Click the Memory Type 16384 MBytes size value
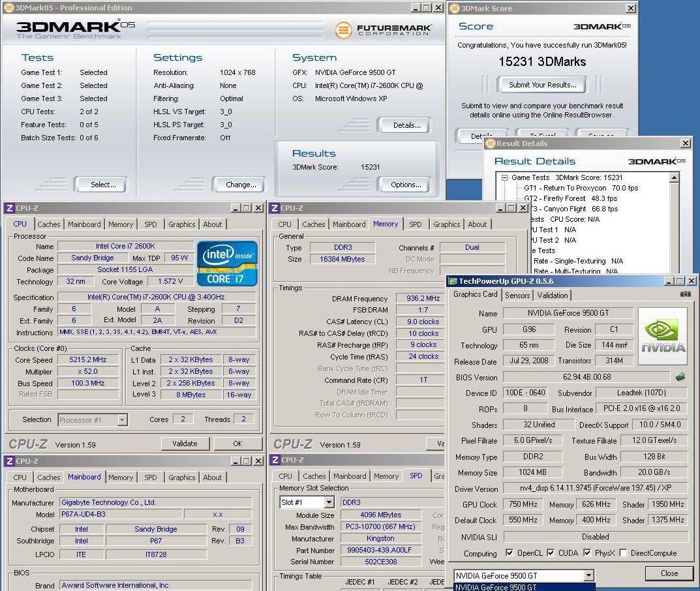The width and height of the screenshot is (700, 591). (342, 259)
